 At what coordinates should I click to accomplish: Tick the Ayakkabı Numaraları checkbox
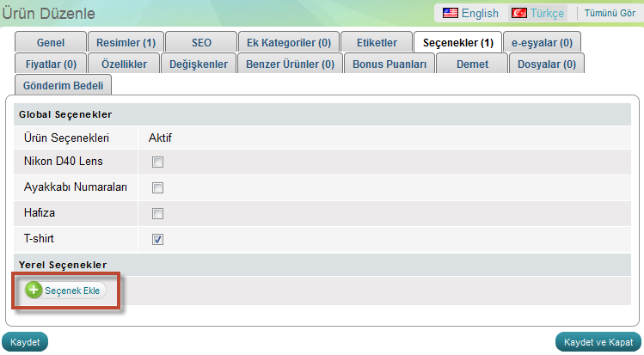[158, 187]
